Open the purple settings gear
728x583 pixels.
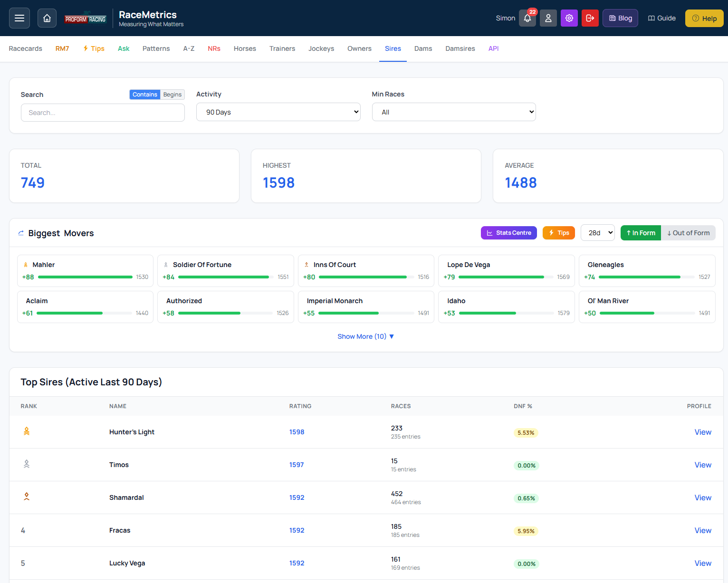pos(569,18)
